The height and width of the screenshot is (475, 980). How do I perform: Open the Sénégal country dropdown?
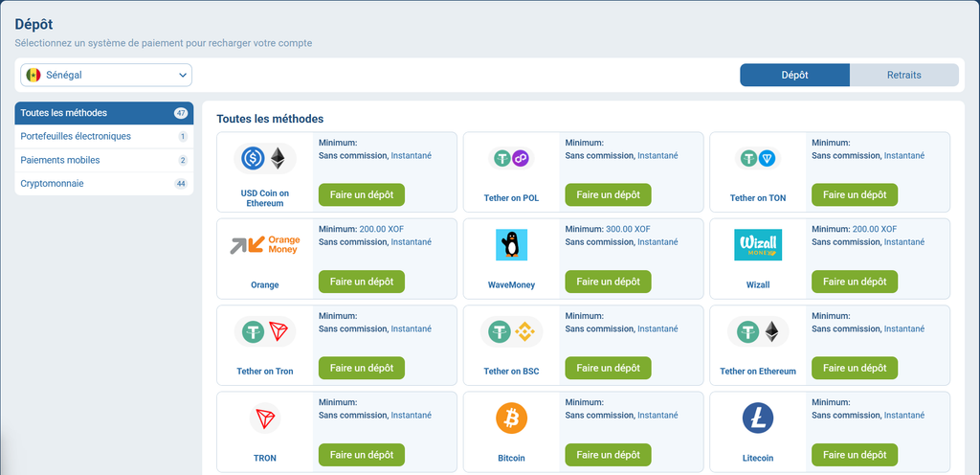tap(106, 75)
